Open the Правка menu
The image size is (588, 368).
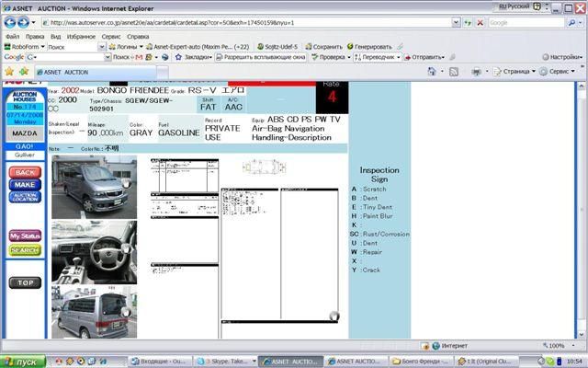(35, 37)
